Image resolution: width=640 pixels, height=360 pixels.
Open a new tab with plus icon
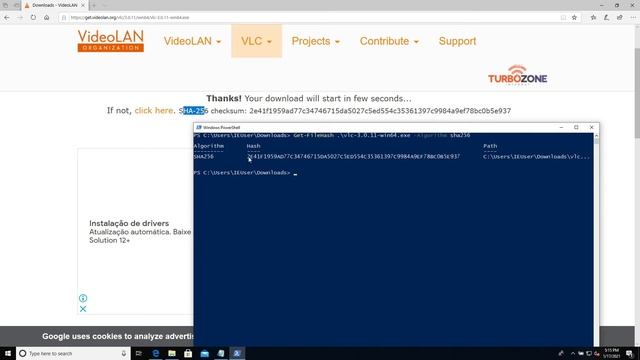click(x=93, y=5)
